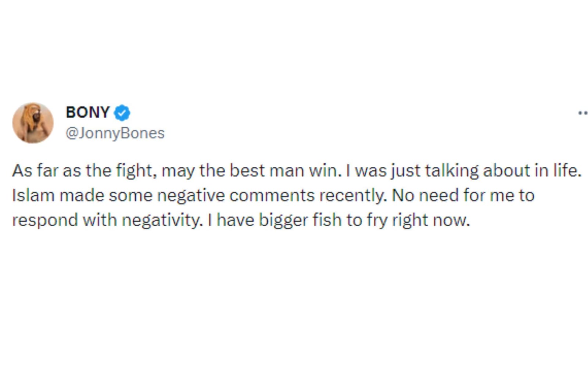Viewport: 588px width, 368px height.
Task: Click BONY's verified blue checkmark badge
Action: (x=121, y=113)
